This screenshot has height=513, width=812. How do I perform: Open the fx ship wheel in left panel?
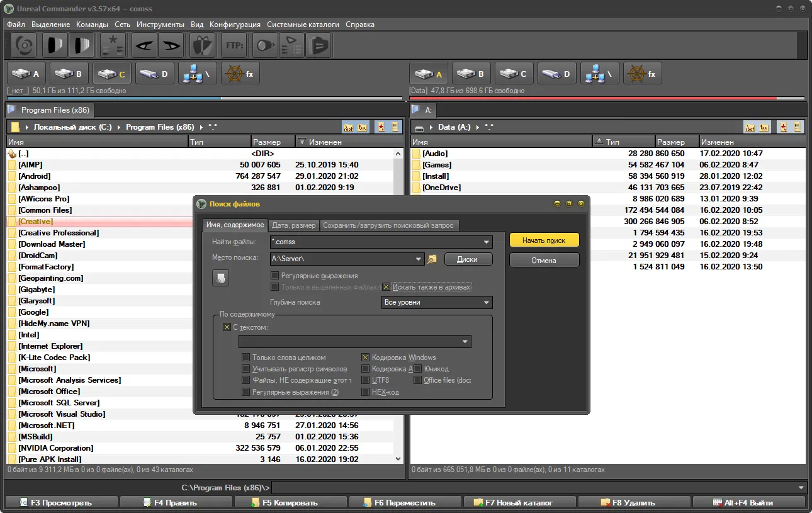click(241, 74)
